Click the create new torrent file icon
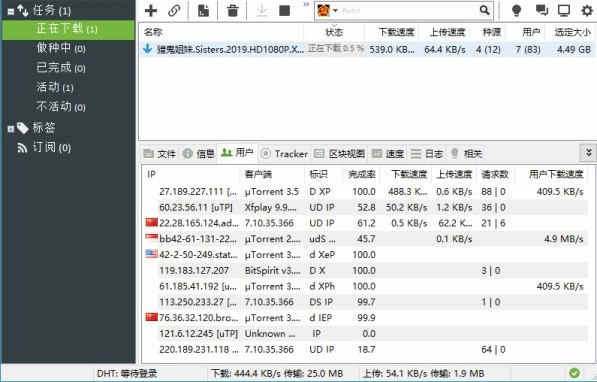 [x=203, y=10]
